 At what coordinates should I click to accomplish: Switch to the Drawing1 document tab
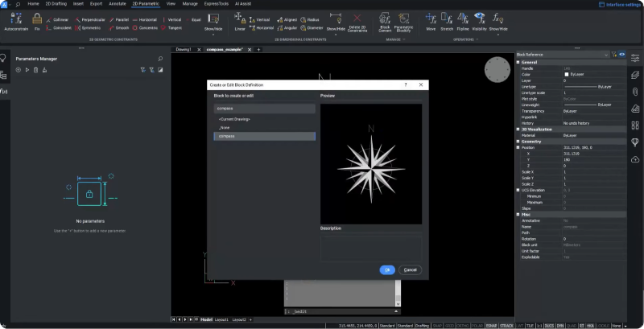point(184,49)
